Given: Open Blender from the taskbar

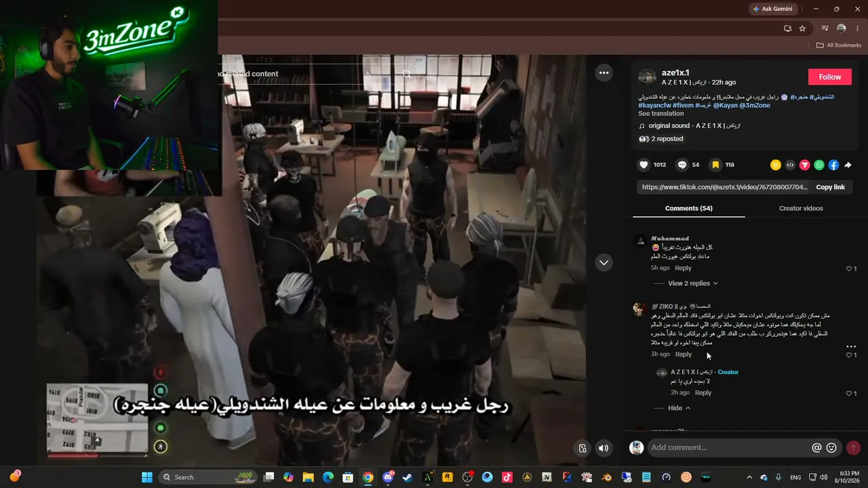Looking at the screenshot, I should [607, 477].
